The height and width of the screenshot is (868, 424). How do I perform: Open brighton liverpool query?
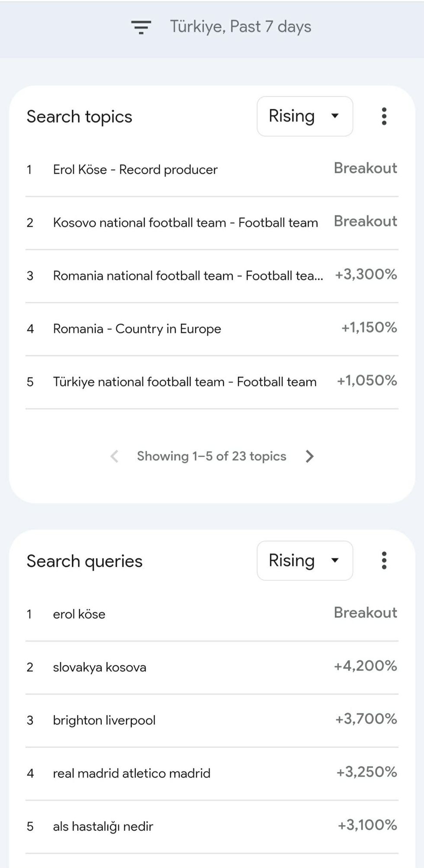(x=104, y=720)
